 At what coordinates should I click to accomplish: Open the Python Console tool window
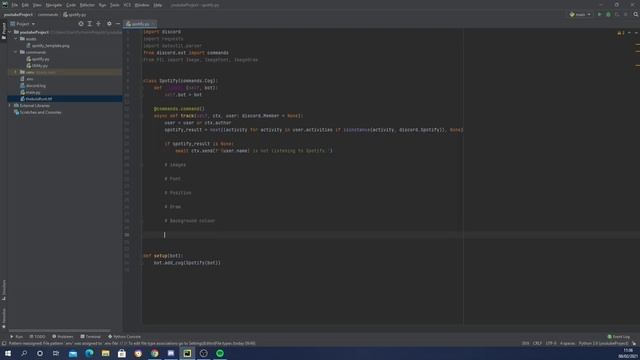click(x=124, y=337)
